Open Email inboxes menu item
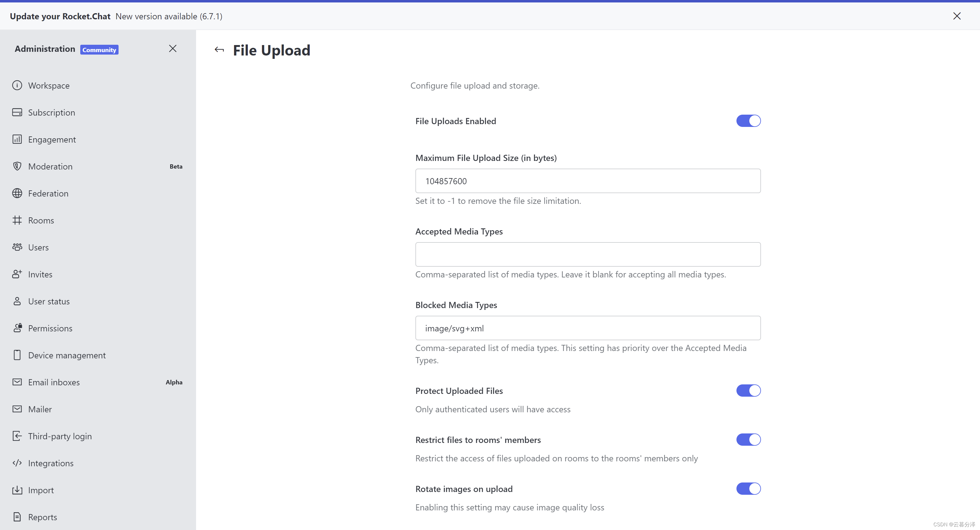980x530 pixels. pos(54,382)
